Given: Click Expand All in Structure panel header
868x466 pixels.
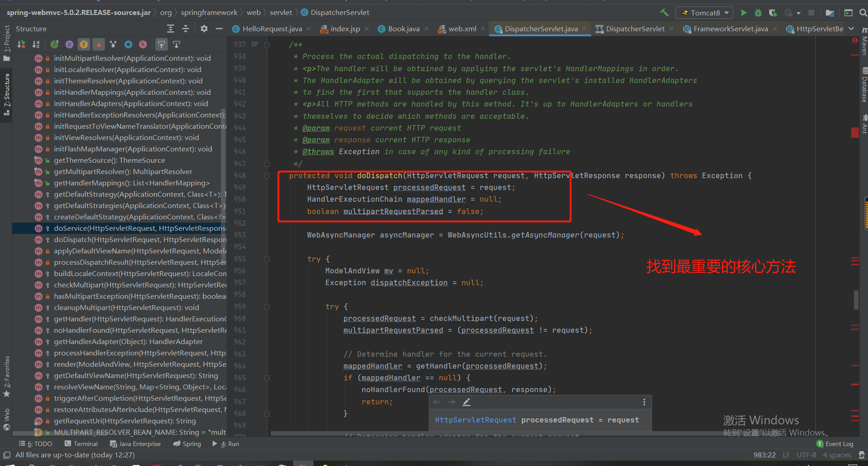Looking at the screenshot, I should 171,29.
